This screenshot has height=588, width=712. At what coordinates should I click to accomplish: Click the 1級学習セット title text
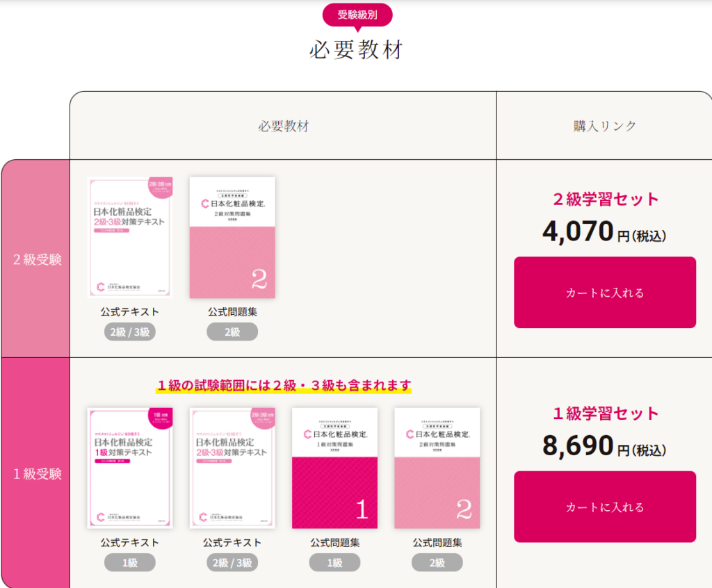point(606,413)
